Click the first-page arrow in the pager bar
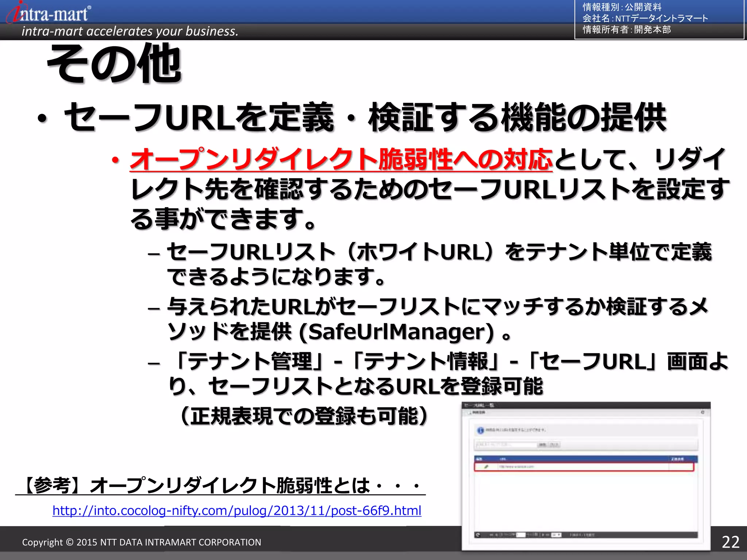Viewport: 747px width, 560px height. 491,535
